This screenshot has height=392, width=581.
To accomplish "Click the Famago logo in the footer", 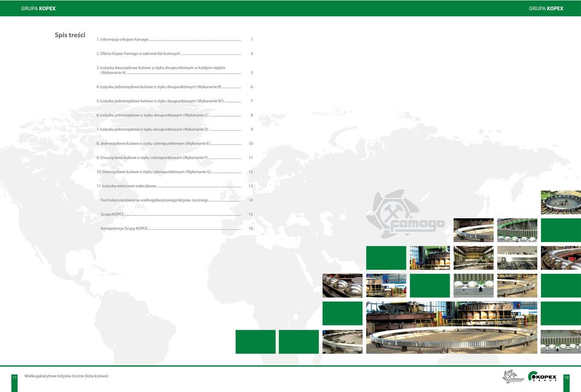I will (513, 376).
